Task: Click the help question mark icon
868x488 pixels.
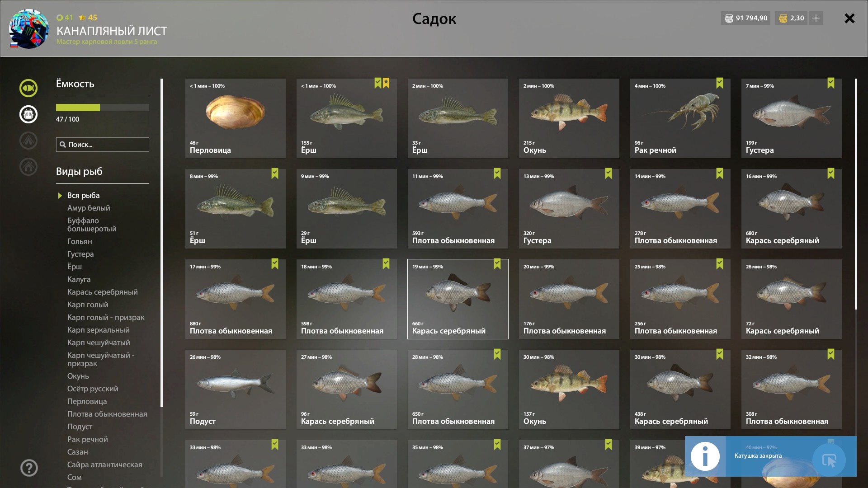Action: point(29,468)
